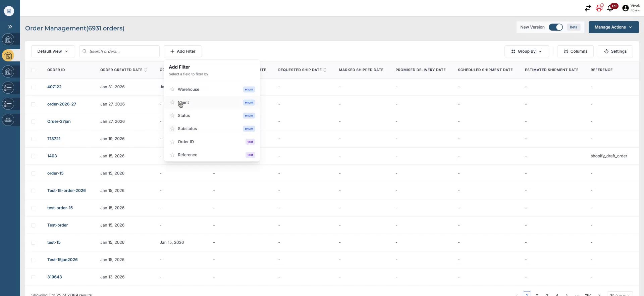The image size is (644, 296).
Task: Open the user profile avatar icon
Action: pos(625,8)
